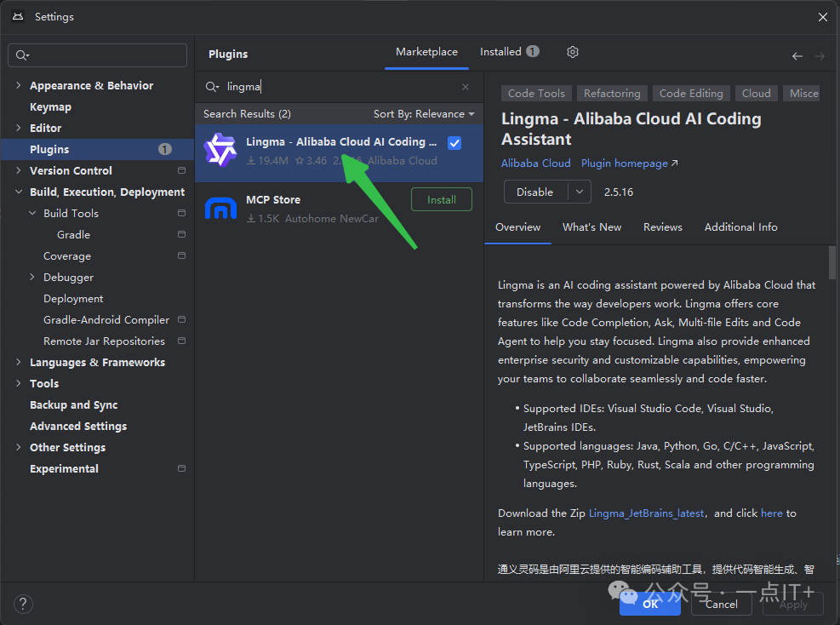
Task: Expand the Debugger node
Action: [32, 277]
